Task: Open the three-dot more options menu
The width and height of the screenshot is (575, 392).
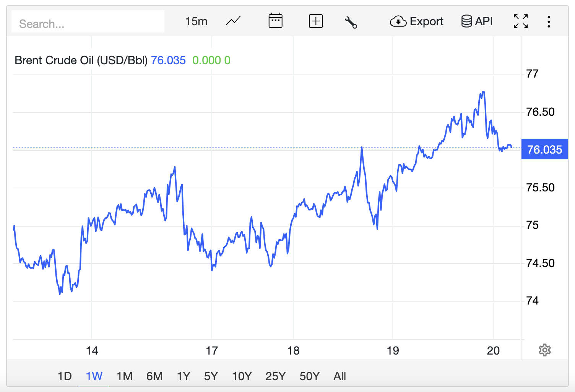Action: click(549, 22)
